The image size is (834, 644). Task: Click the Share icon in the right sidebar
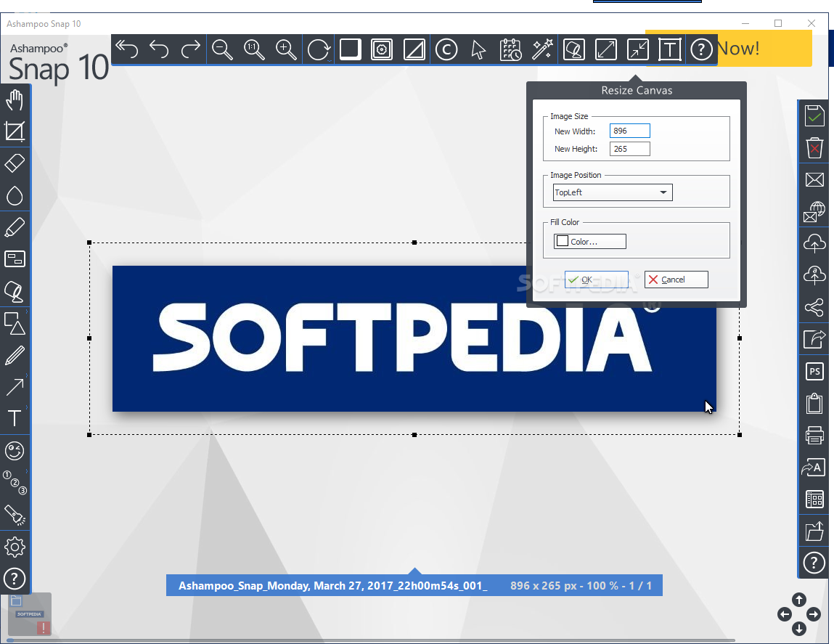coord(814,307)
